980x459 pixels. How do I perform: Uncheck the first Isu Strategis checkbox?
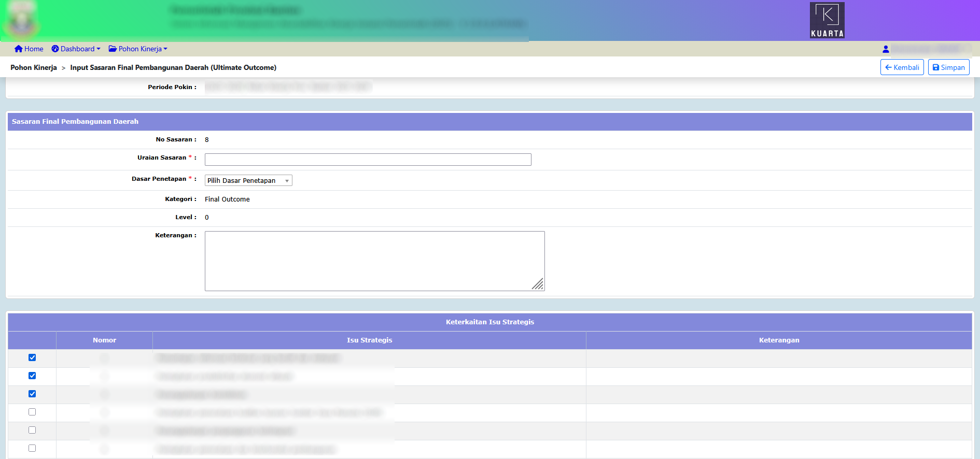pyautogui.click(x=32, y=358)
